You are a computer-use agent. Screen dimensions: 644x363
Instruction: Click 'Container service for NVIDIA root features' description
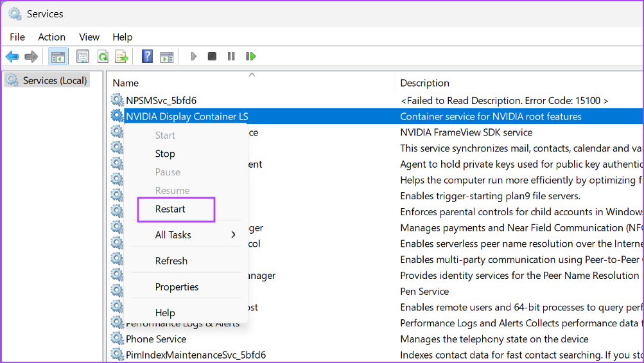491,116
